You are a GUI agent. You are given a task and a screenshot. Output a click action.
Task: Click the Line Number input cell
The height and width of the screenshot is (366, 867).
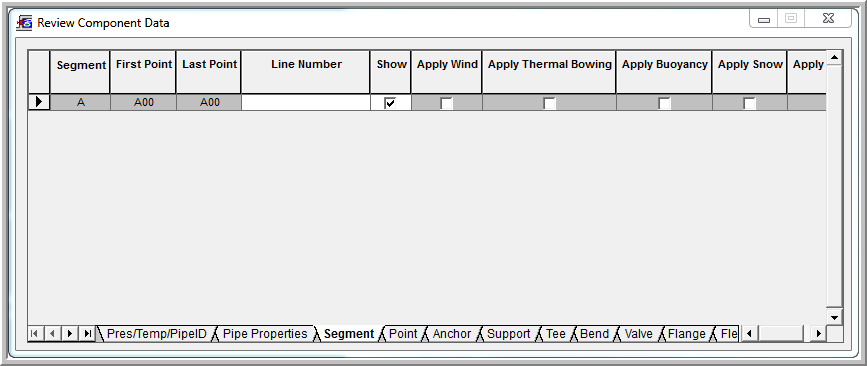click(x=306, y=102)
